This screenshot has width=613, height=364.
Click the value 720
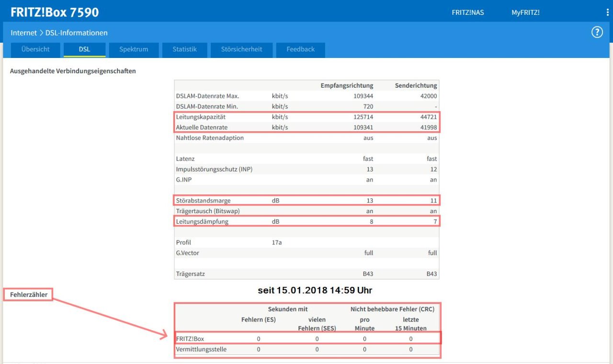click(368, 106)
